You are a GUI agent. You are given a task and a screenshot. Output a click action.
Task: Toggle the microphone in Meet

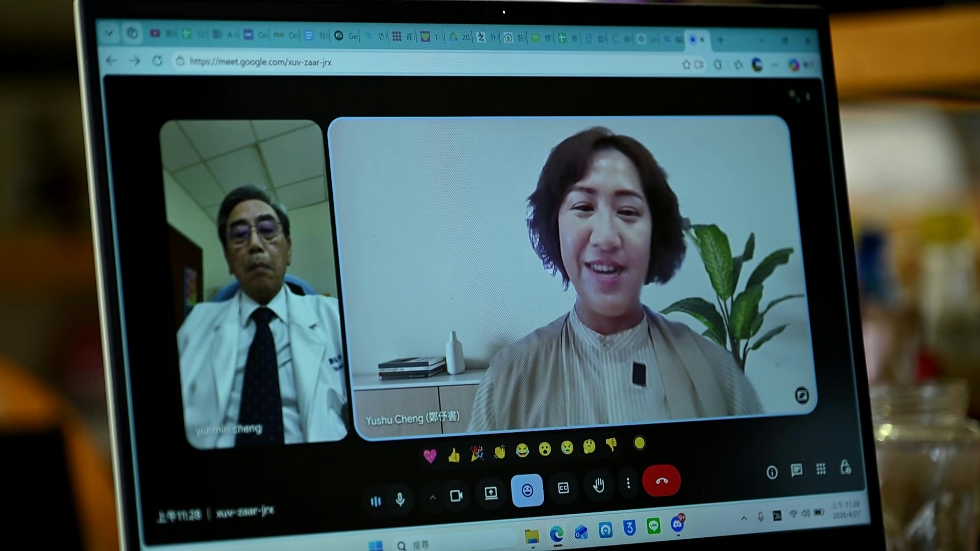(400, 499)
